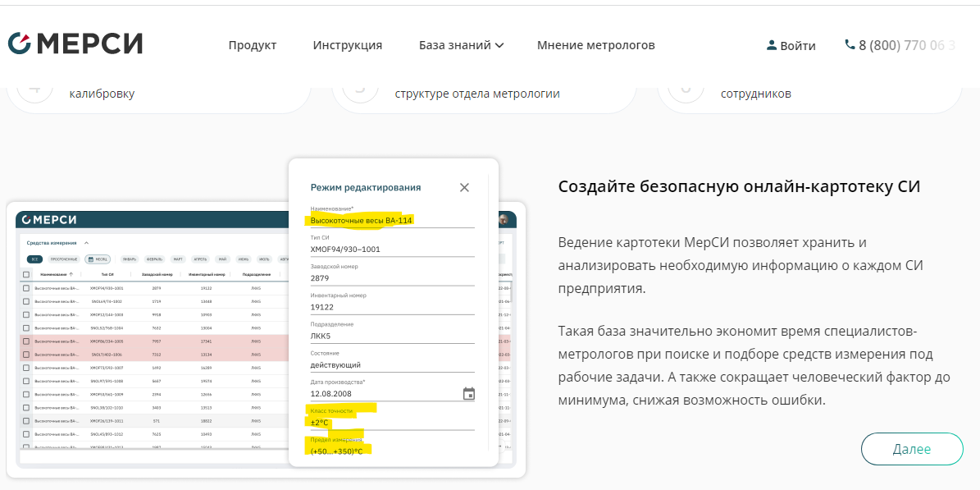Screen dimensions: 980x490
Task: Close the Режим редактирования dialog
Action: pos(464,187)
